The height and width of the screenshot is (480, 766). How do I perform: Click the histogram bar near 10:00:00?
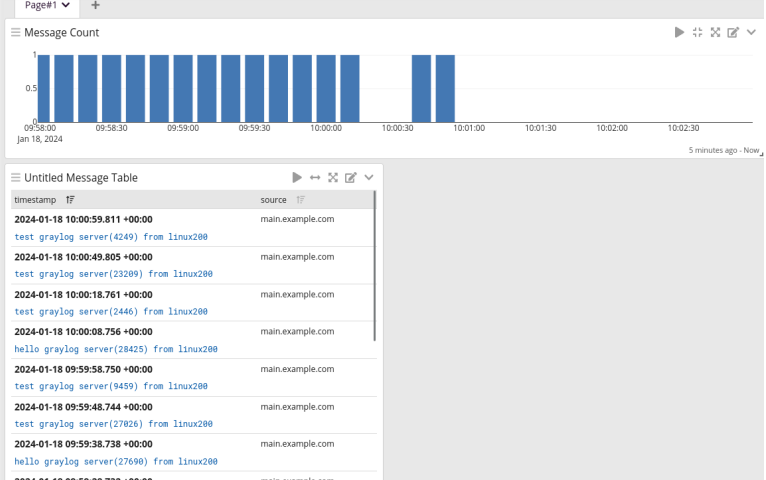coord(326,88)
